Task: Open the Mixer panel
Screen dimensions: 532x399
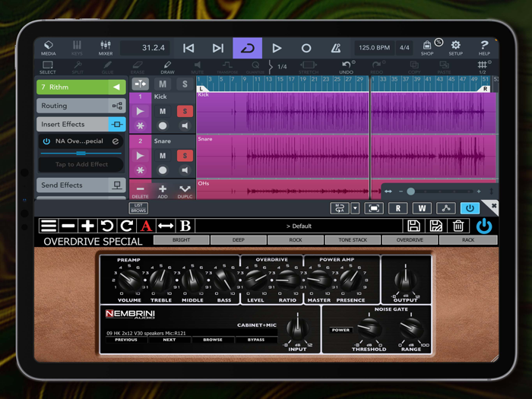Action: 106,48
